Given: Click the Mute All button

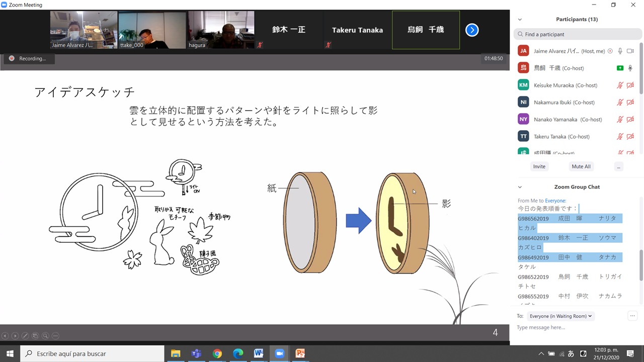Looking at the screenshot, I should (581, 166).
